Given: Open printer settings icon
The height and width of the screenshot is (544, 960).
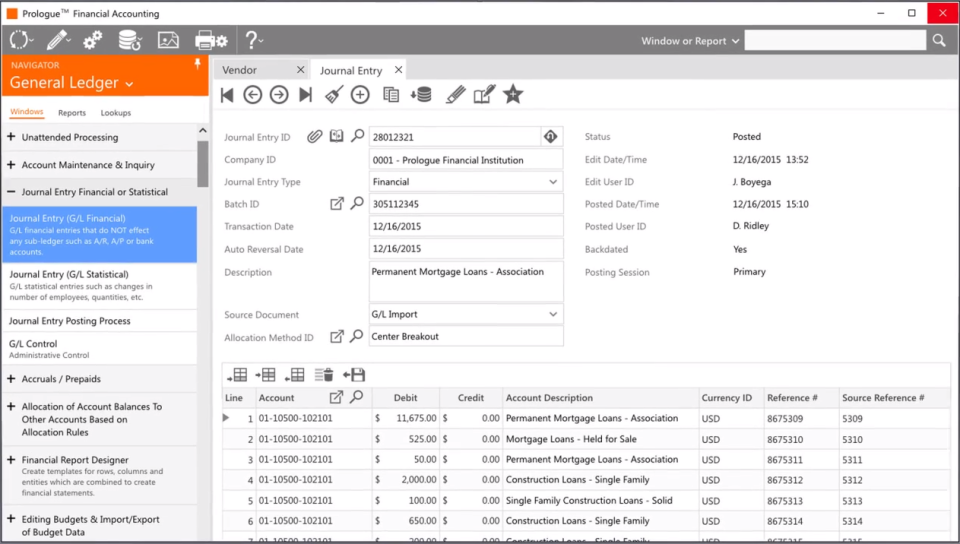Looking at the screenshot, I should [211, 40].
